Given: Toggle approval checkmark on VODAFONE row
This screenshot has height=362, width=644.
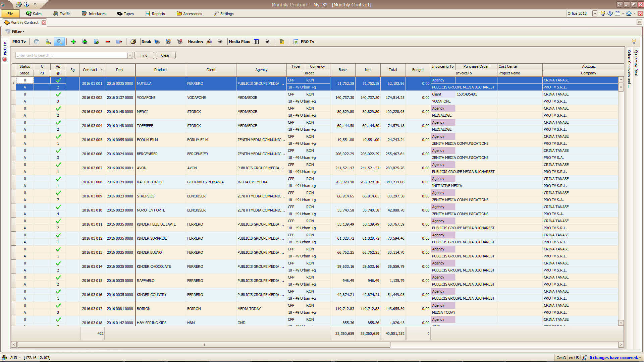Looking at the screenshot, I should click(x=58, y=95).
